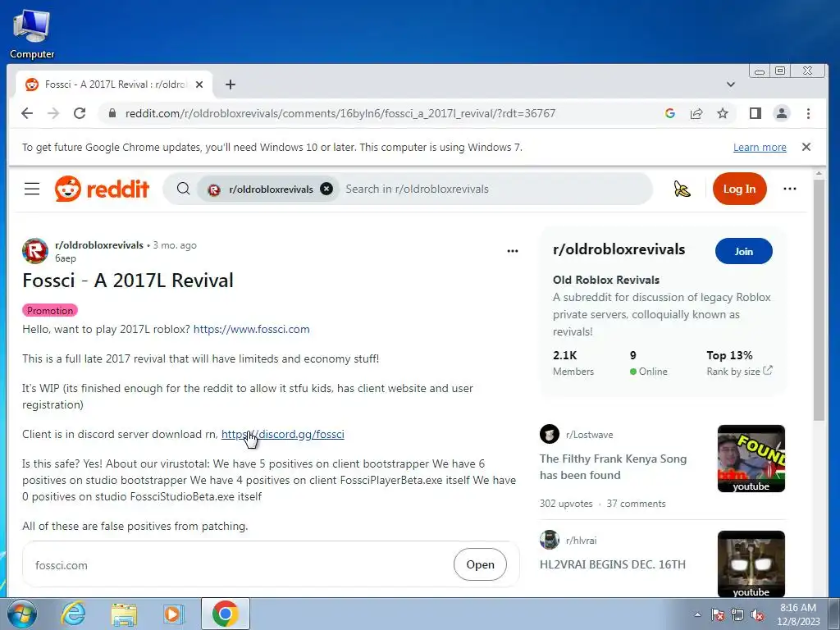Open the taskbar clock and date

[798, 614]
